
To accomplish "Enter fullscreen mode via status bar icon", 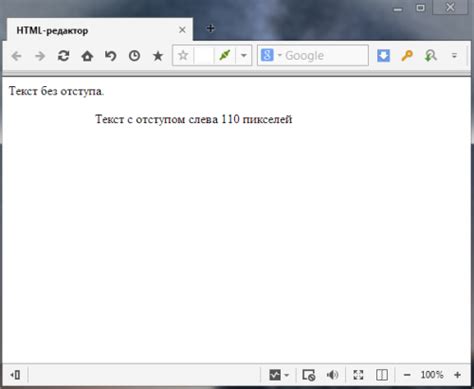I will tap(358, 375).
